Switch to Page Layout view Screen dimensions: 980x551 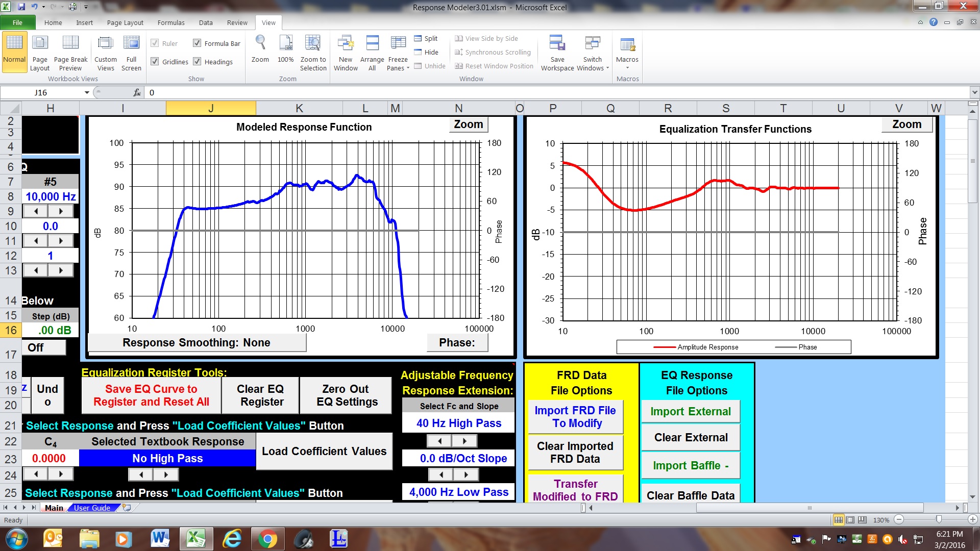coord(40,53)
